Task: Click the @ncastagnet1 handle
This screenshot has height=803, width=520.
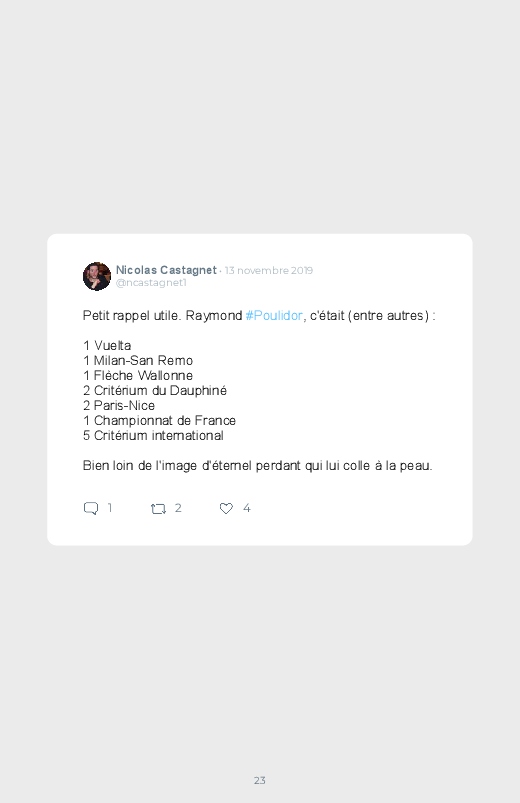Action: coord(151,283)
